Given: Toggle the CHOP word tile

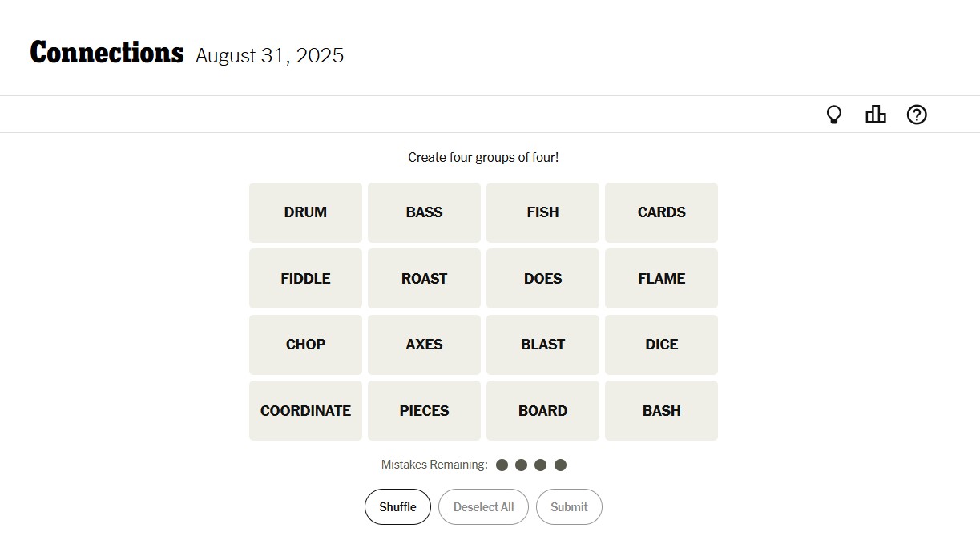Looking at the screenshot, I should [305, 345].
